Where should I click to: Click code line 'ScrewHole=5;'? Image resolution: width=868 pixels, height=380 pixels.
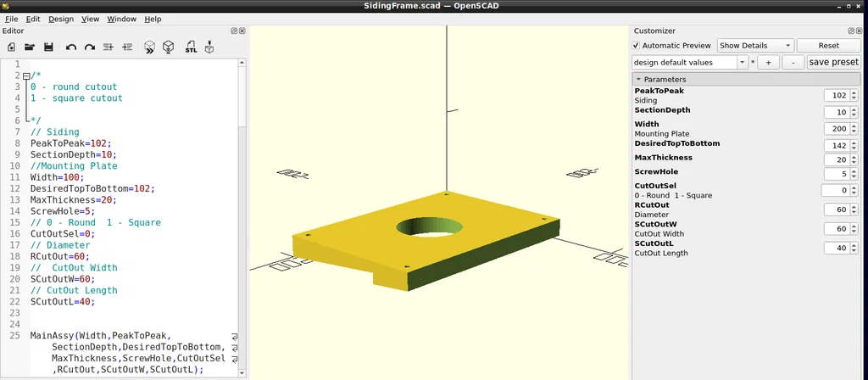63,211
